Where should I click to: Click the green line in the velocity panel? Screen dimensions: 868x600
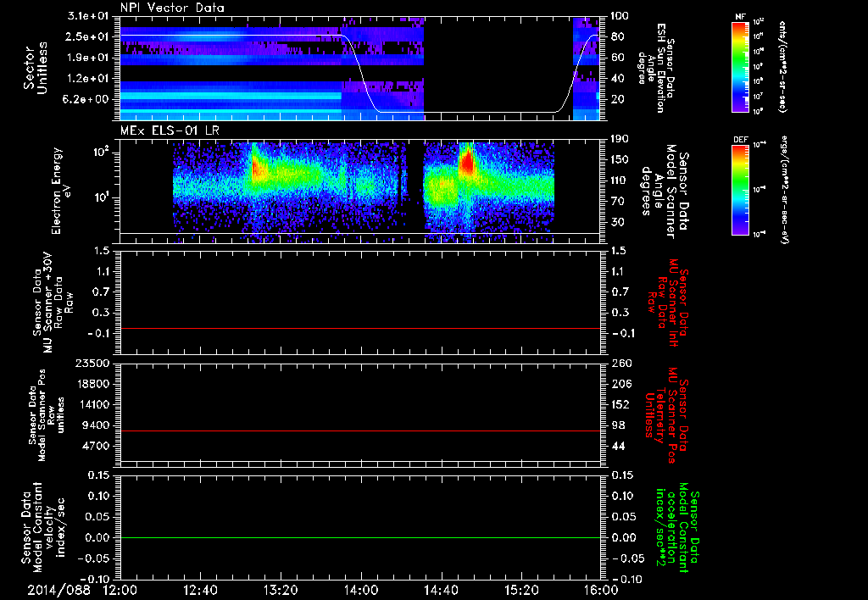[359, 537]
